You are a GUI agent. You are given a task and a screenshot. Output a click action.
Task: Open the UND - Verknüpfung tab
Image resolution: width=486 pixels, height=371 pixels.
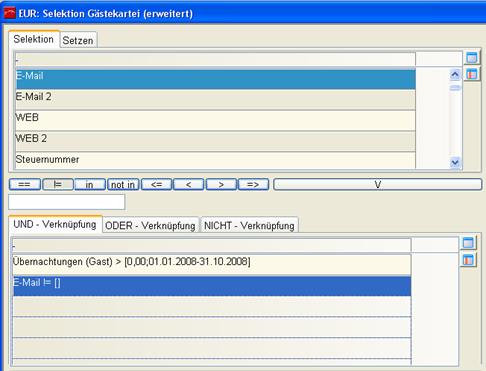(55, 224)
